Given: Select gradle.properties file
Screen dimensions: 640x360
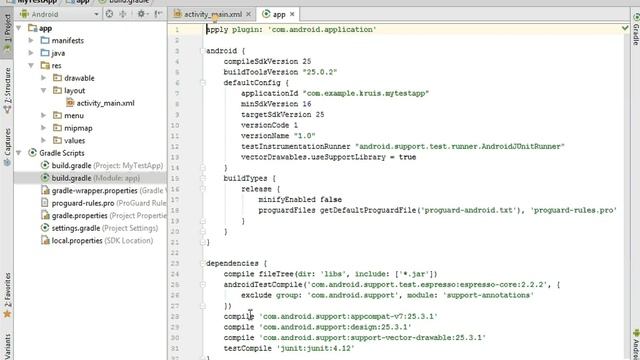Looking at the screenshot, I should click(x=104, y=216).
